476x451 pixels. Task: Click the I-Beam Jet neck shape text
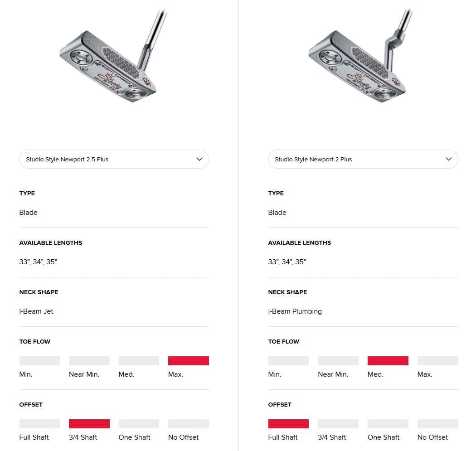[36, 311]
